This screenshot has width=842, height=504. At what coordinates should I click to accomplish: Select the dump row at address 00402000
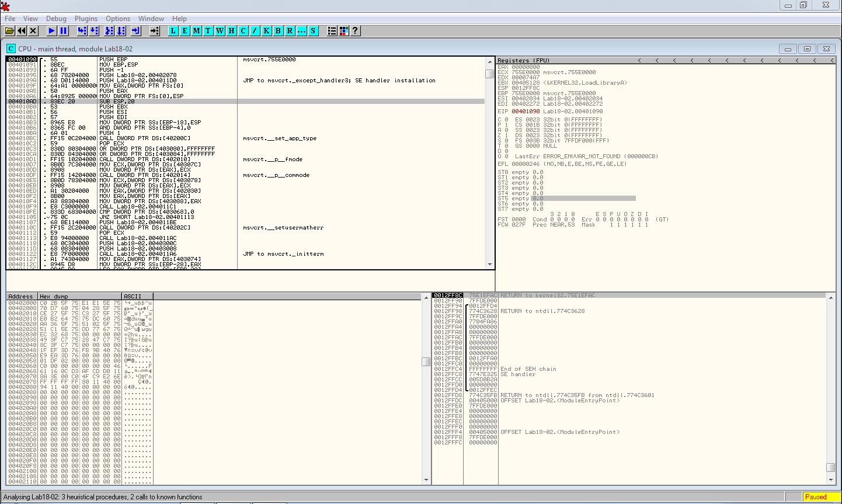[x=80, y=303]
